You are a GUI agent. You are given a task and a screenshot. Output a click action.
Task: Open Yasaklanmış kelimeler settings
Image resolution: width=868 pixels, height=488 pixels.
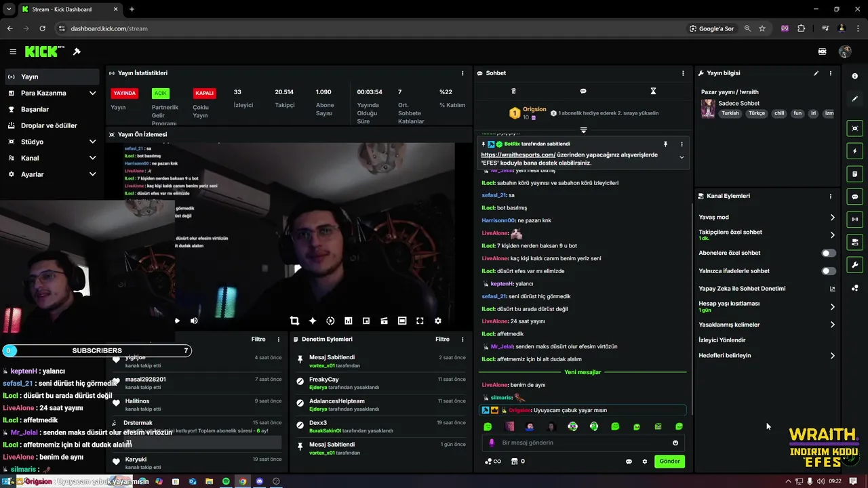(x=767, y=325)
